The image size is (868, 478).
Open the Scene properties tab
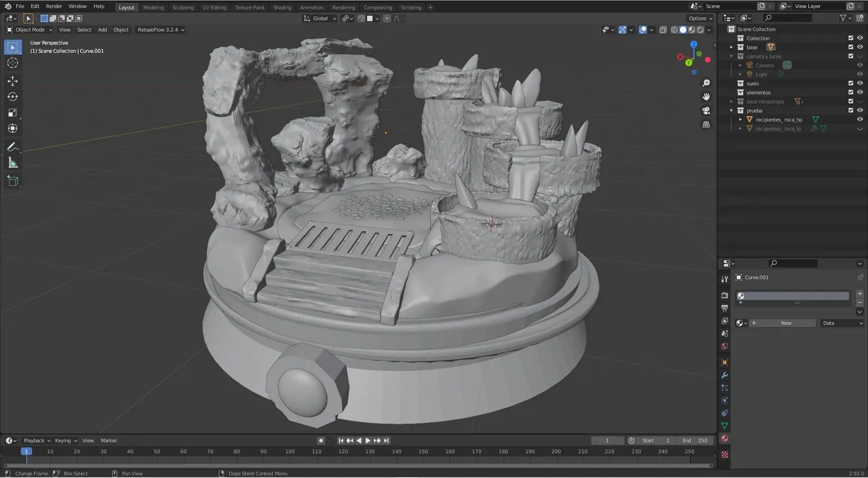tap(724, 334)
